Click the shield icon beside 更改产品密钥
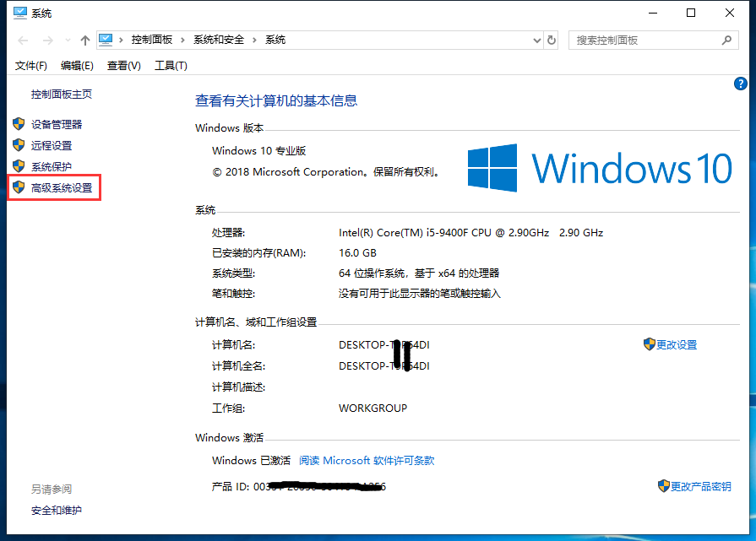Image resolution: width=756 pixels, height=541 pixels. (x=664, y=486)
